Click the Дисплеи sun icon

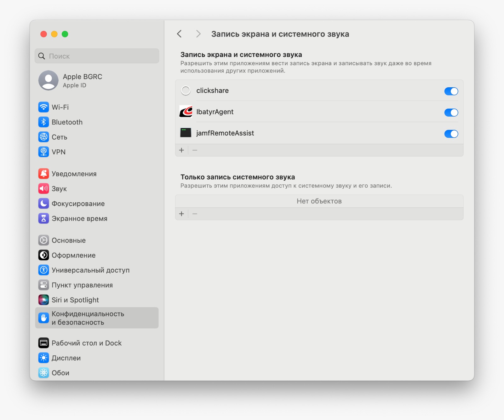point(43,358)
